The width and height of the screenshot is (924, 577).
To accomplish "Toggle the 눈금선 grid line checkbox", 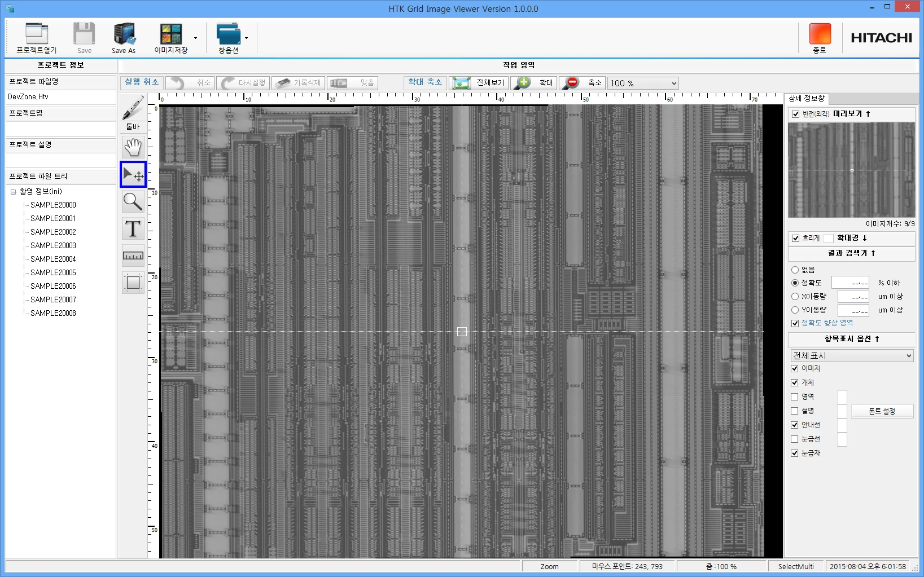I will coord(795,439).
